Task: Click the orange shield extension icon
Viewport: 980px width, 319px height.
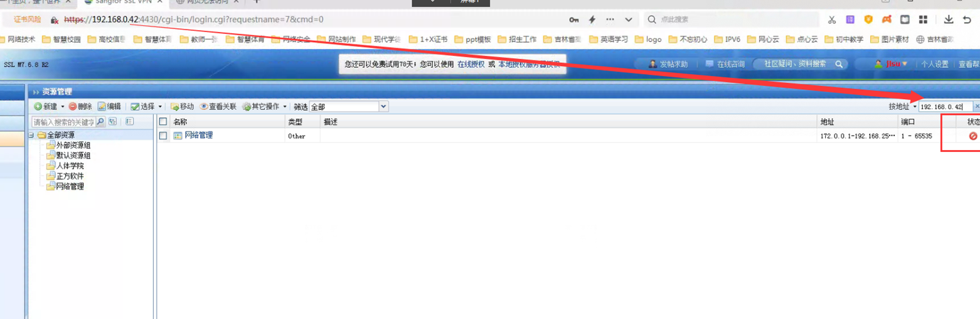Action: click(x=868, y=19)
